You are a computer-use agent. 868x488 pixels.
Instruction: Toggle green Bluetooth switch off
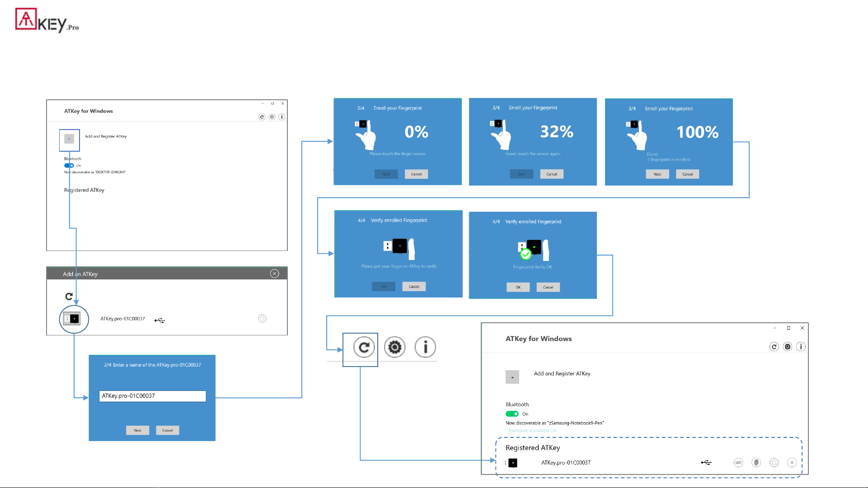click(x=512, y=414)
